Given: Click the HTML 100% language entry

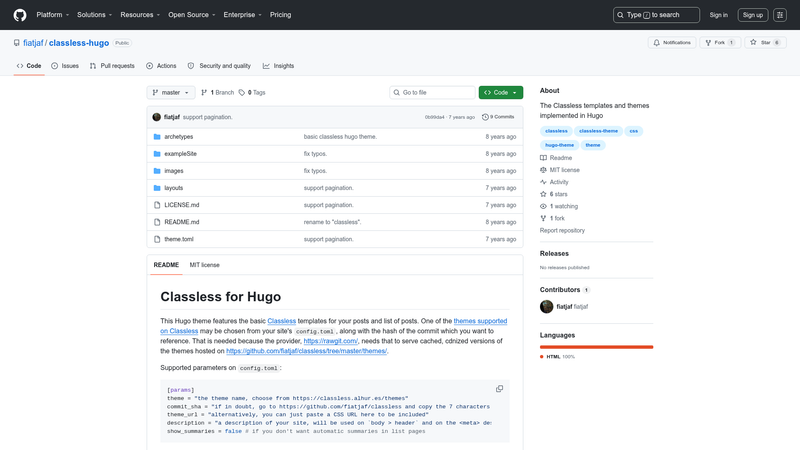Looking at the screenshot, I should (557, 357).
